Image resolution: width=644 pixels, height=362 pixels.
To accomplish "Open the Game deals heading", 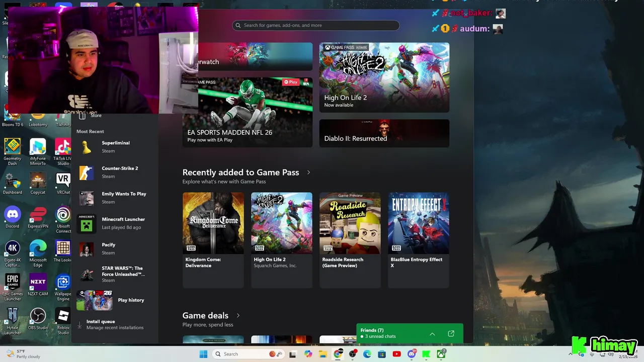I will (205, 316).
